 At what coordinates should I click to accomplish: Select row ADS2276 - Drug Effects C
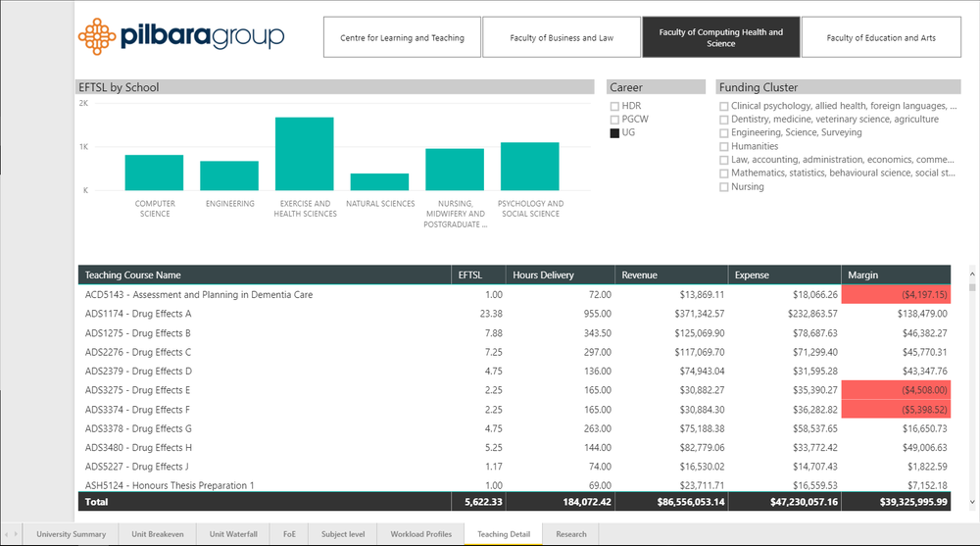tap(514, 352)
